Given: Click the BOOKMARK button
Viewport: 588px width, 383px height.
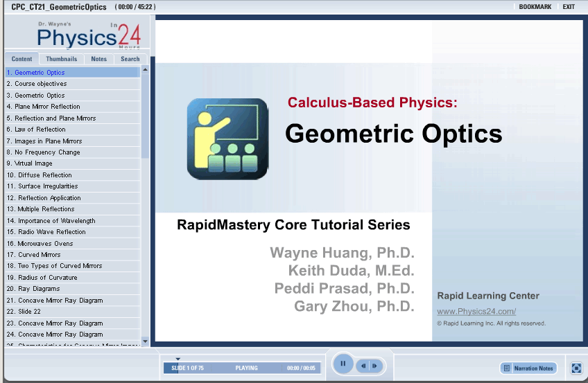Looking at the screenshot, I should (x=535, y=7).
